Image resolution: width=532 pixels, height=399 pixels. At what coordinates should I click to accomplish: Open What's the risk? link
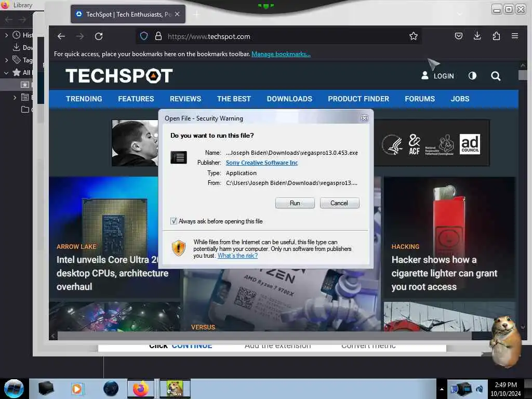coord(237,256)
